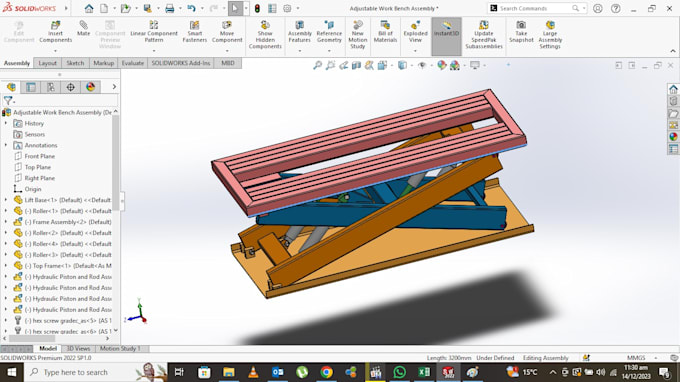Open Windows Start menu
Viewport: 680px width, 382px height.
pyautogui.click(x=12, y=372)
